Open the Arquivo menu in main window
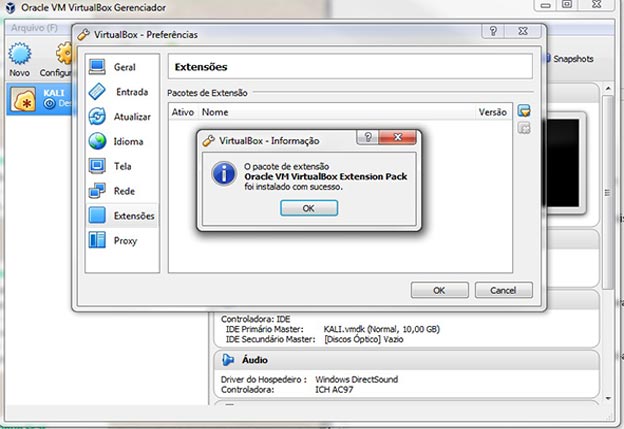This screenshot has width=624, height=429. coord(34,28)
